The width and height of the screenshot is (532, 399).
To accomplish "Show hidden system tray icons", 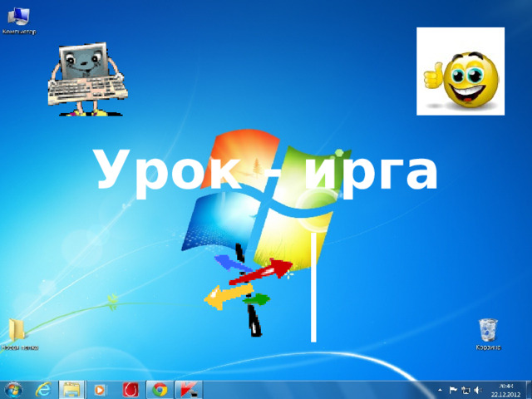I will click(x=440, y=390).
